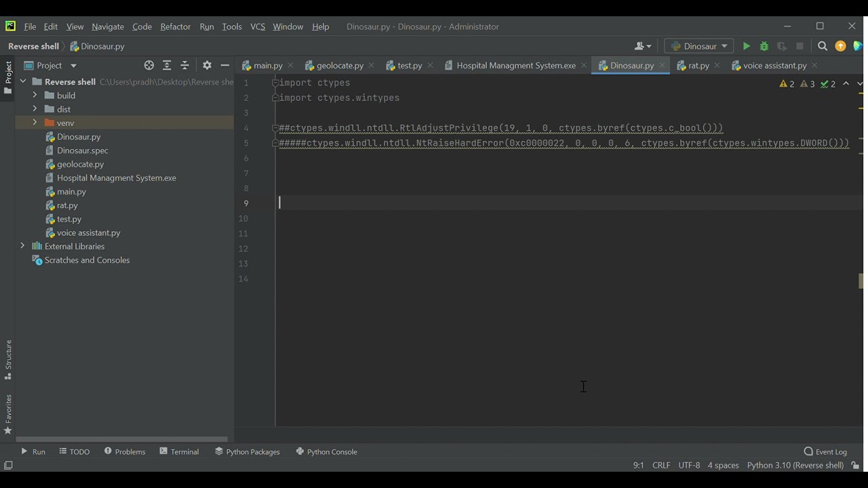Expand the venv folder
The image size is (868, 488).
pyautogui.click(x=35, y=123)
